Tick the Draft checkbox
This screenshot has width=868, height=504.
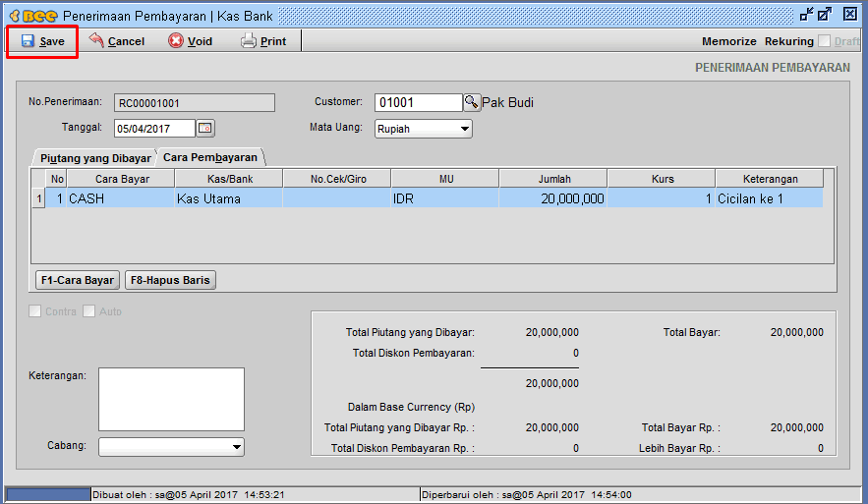pyautogui.click(x=825, y=41)
